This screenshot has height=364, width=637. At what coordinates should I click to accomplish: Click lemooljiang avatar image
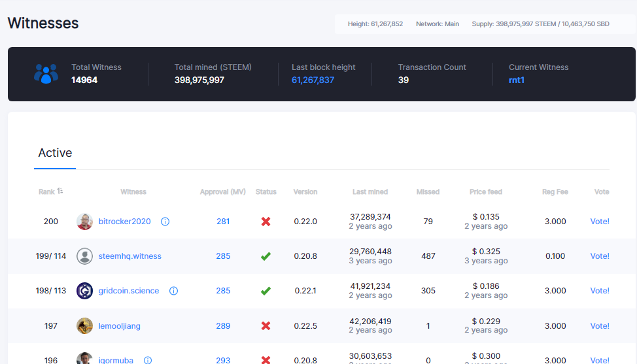click(84, 326)
